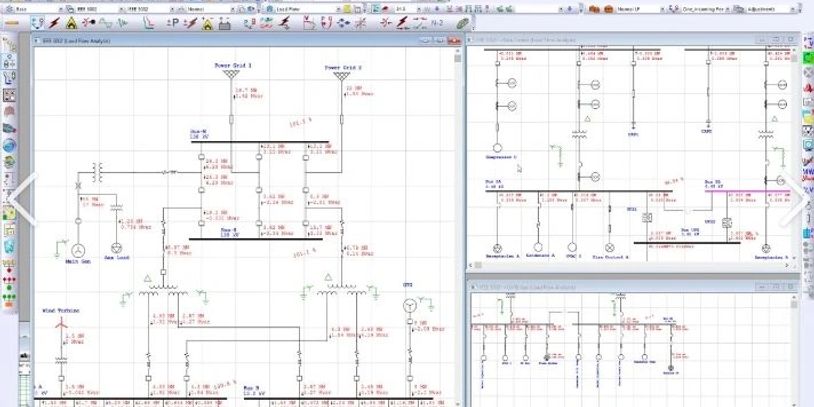Click the N-2 contingency analysis icon

click(x=437, y=23)
